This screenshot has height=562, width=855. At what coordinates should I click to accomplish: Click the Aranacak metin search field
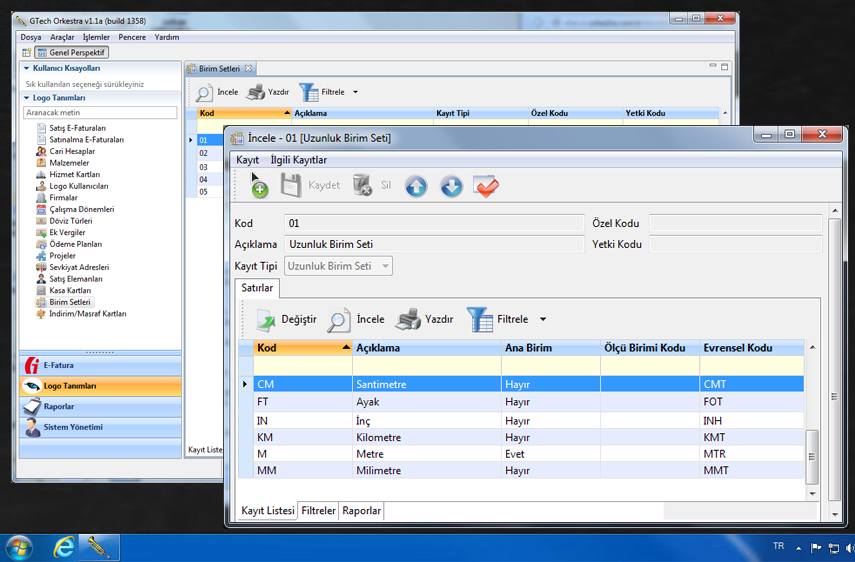coord(100,113)
